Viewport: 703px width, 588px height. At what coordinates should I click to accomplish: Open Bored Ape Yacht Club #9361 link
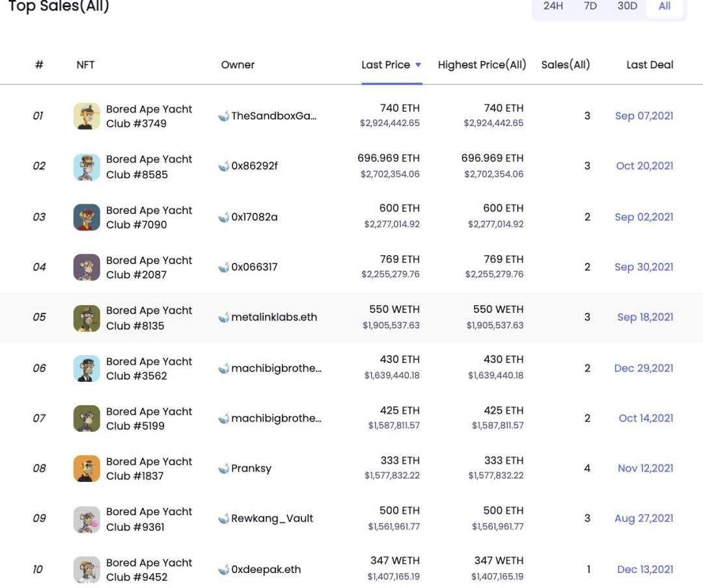coord(149,519)
